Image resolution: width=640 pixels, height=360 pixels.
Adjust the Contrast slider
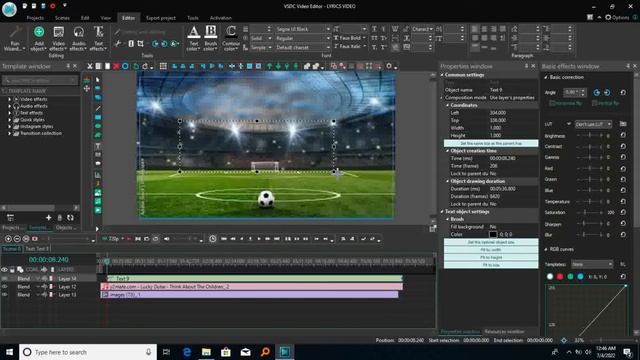click(x=590, y=146)
